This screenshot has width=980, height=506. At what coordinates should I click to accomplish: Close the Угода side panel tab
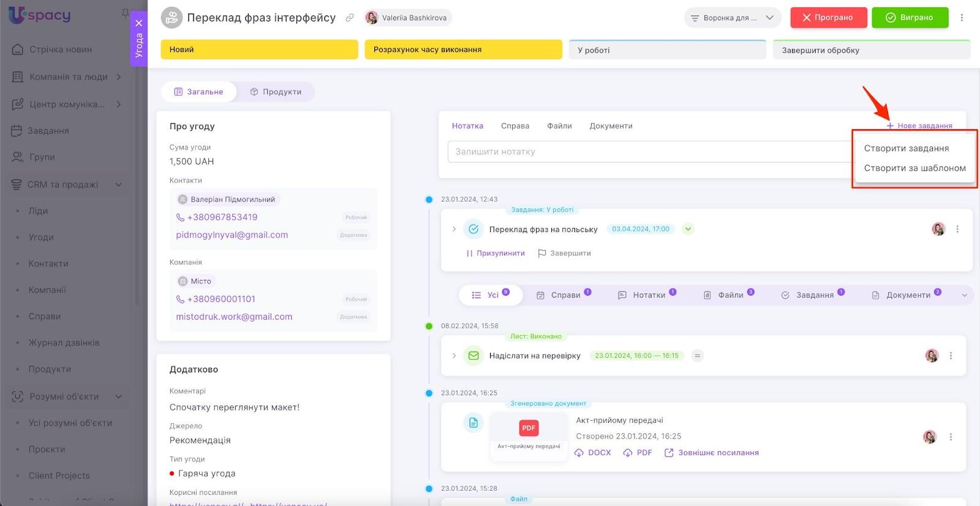pyautogui.click(x=139, y=23)
